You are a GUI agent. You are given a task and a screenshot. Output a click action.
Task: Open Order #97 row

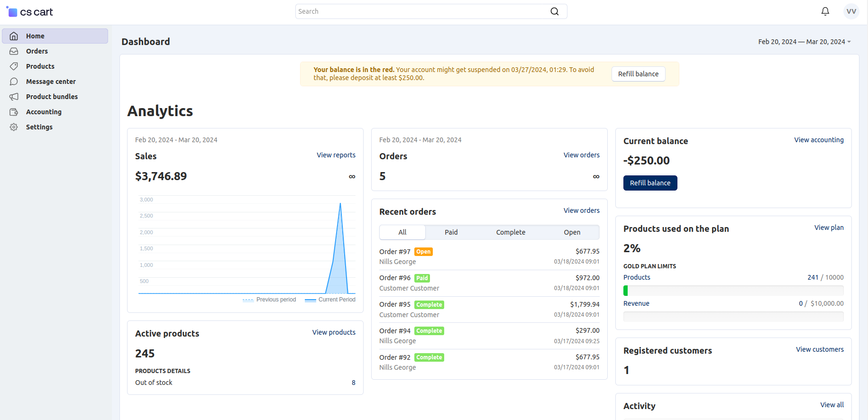[489, 256]
